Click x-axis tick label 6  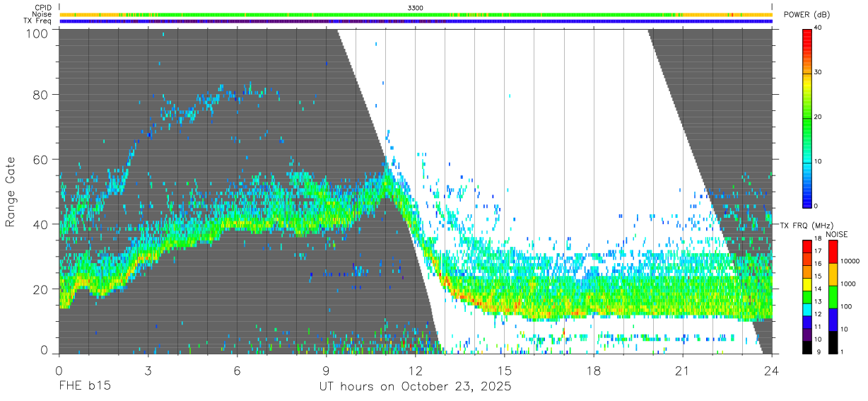point(237,370)
